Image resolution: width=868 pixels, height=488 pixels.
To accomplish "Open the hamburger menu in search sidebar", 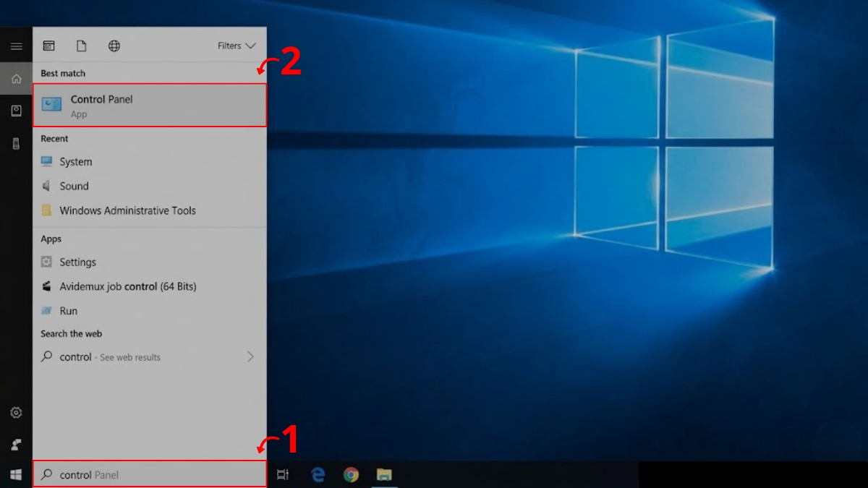I will point(16,46).
